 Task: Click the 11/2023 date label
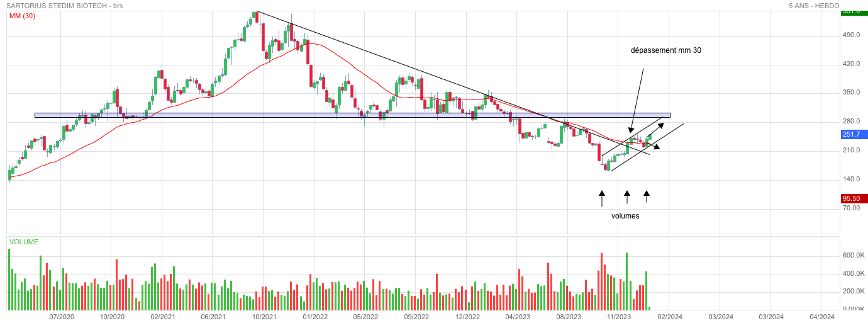point(619,317)
